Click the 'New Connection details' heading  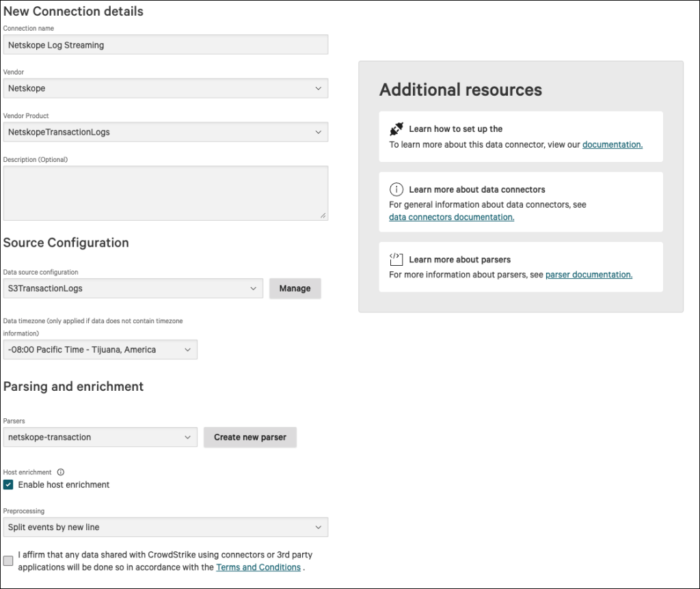point(73,11)
